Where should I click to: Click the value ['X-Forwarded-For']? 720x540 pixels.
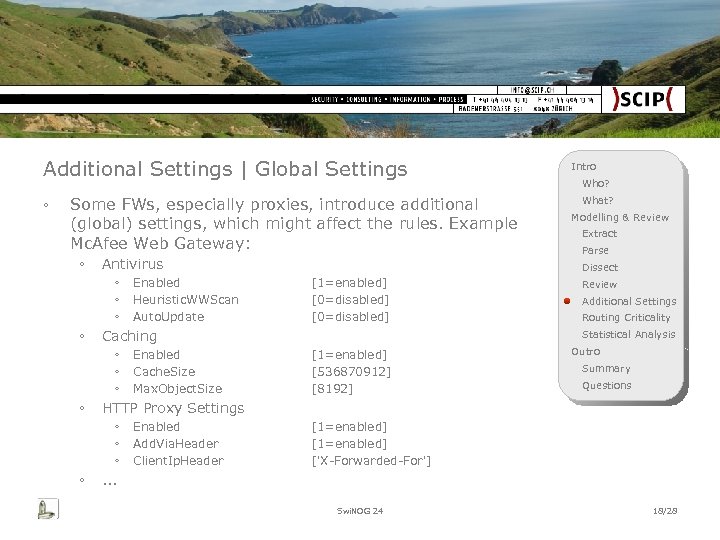point(371,461)
